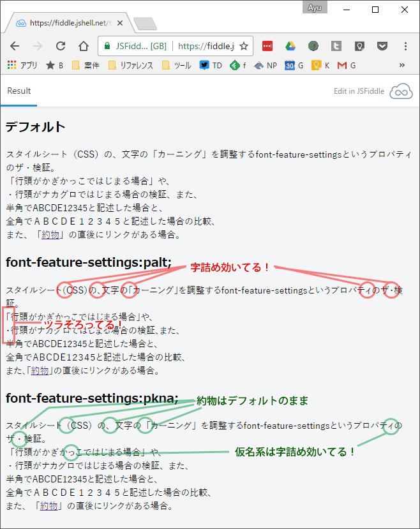420x529 pixels.
Task: Open the Google Drive extension icon
Action: 290,46
